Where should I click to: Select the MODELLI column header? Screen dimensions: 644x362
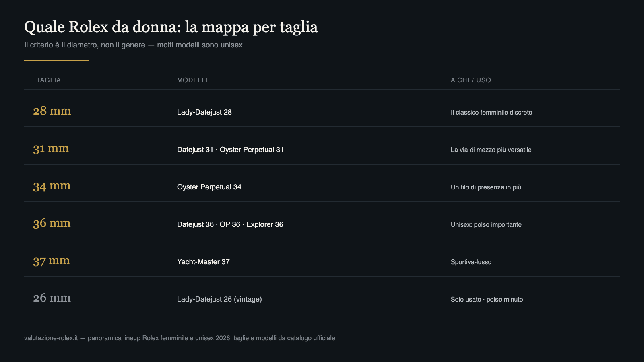pyautogui.click(x=192, y=80)
